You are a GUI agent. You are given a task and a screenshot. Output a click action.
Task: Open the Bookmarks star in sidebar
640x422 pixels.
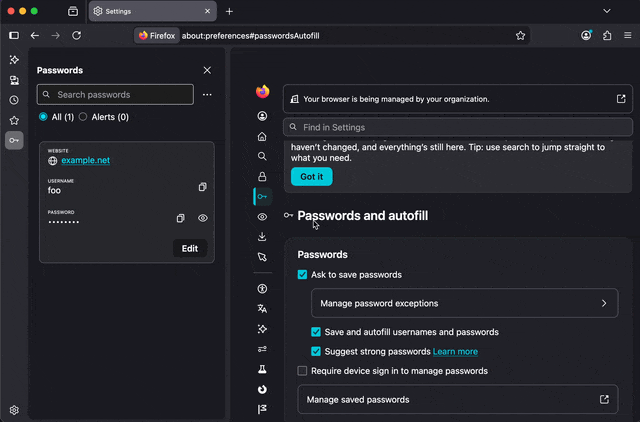[x=14, y=120]
